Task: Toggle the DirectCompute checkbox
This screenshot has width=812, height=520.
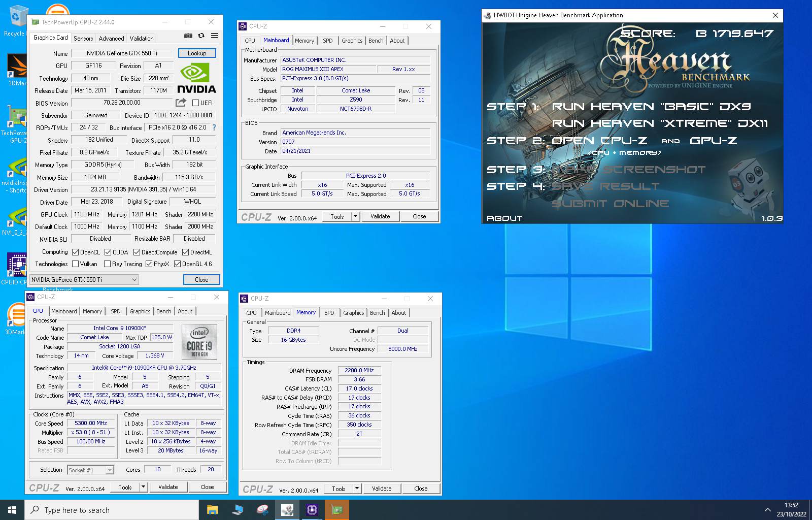Action: pos(137,252)
